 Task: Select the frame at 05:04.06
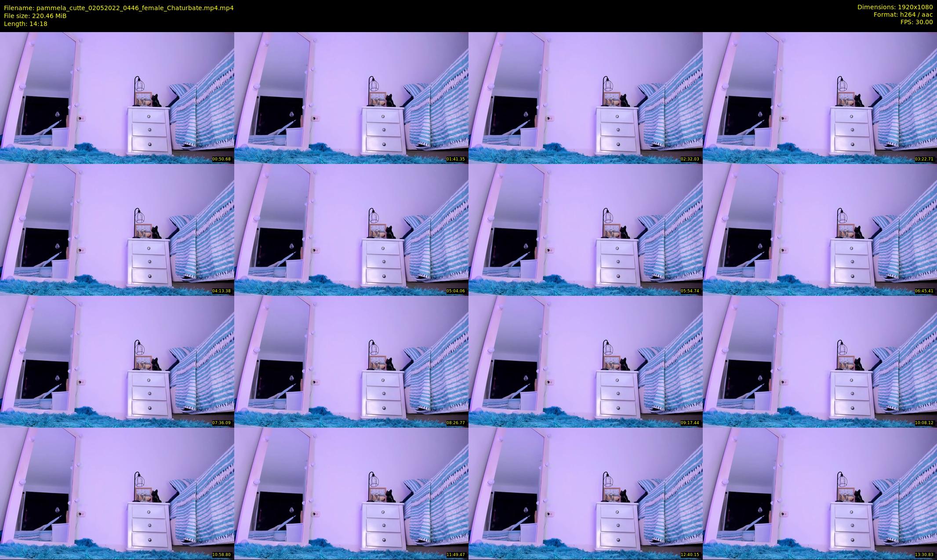tap(351, 229)
